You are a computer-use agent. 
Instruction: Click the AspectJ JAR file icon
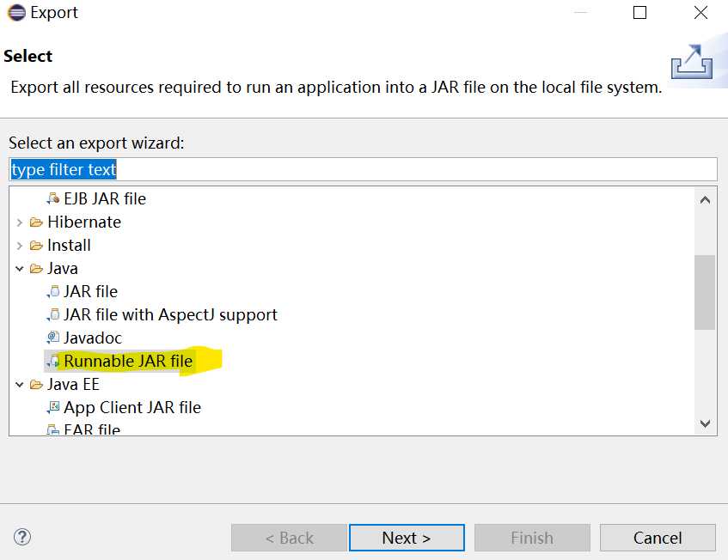tap(53, 314)
